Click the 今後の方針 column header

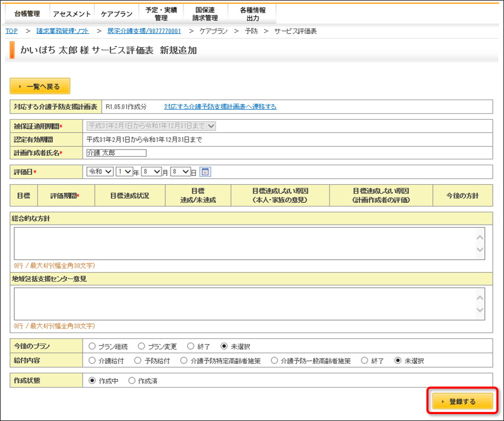click(x=463, y=195)
